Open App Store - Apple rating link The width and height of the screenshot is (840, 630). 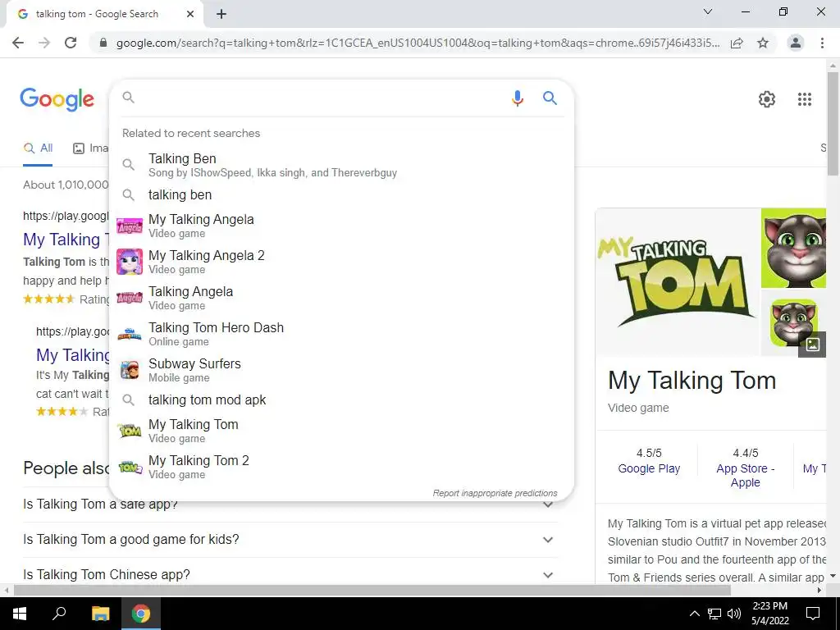(x=745, y=475)
